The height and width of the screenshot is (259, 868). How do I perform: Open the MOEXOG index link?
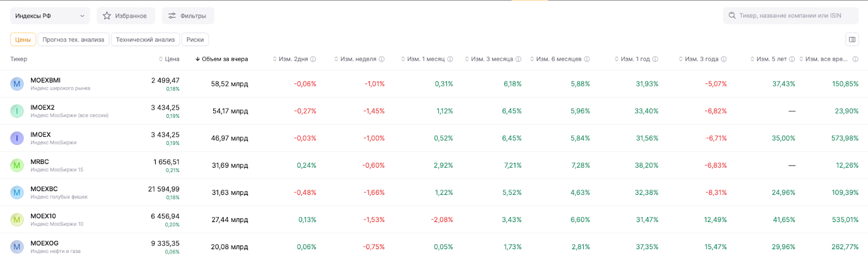(44, 243)
